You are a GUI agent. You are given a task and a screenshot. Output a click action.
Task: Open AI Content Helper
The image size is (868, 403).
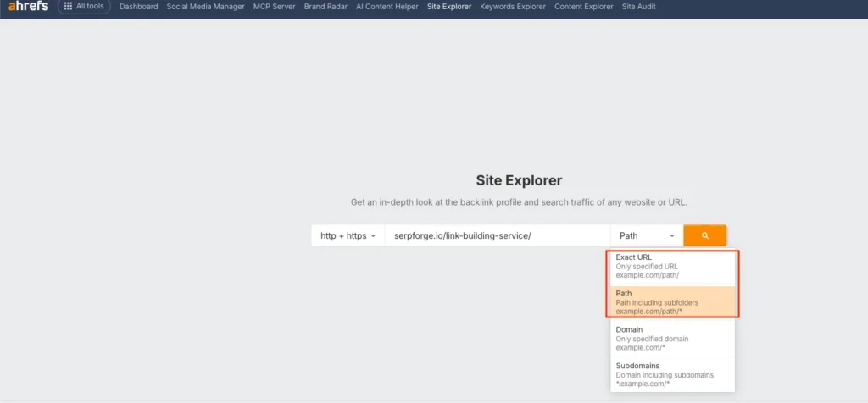tap(387, 7)
